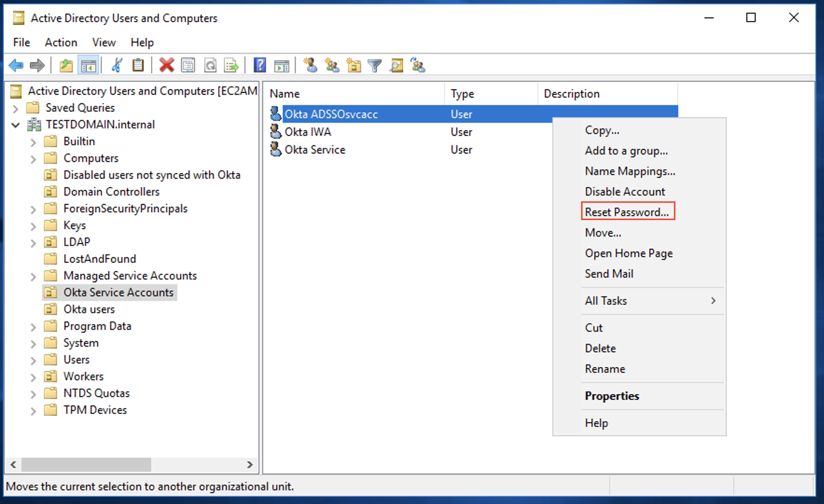Choose Name Mappings... from context menu
The image size is (824, 504).
[630, 171]
